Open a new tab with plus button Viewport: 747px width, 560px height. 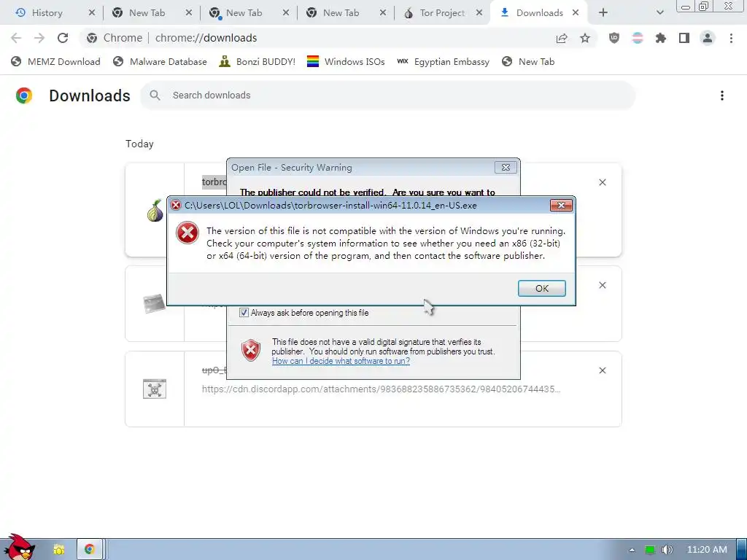point(603,13)
